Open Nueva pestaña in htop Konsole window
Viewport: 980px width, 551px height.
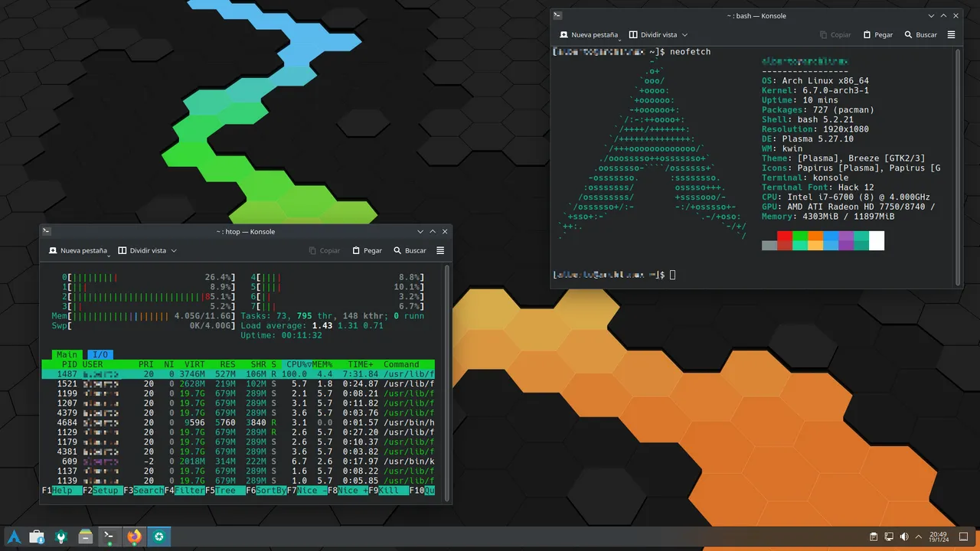click(x=77, y=250)
